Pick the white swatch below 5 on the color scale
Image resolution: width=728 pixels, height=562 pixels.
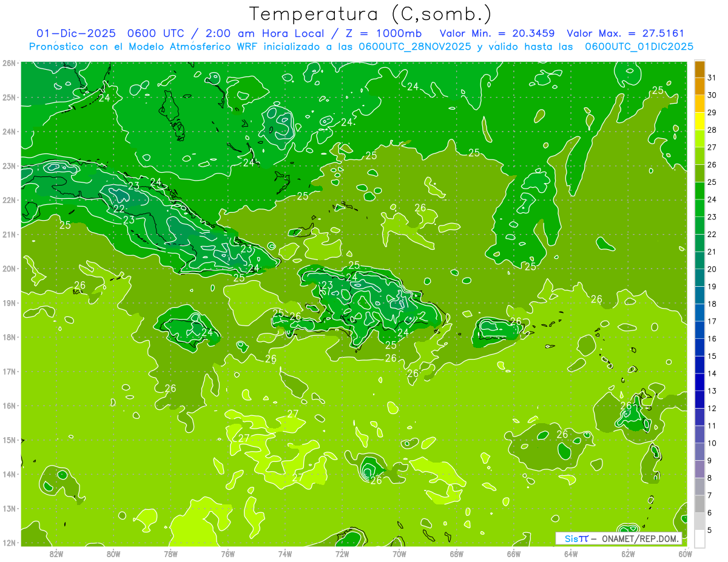(x=699, y=538)
